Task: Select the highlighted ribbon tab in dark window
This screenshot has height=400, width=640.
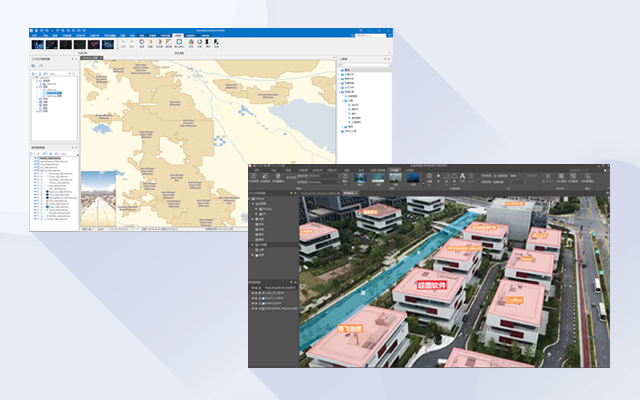Action: pyautogui.click(x=395, y=170)
